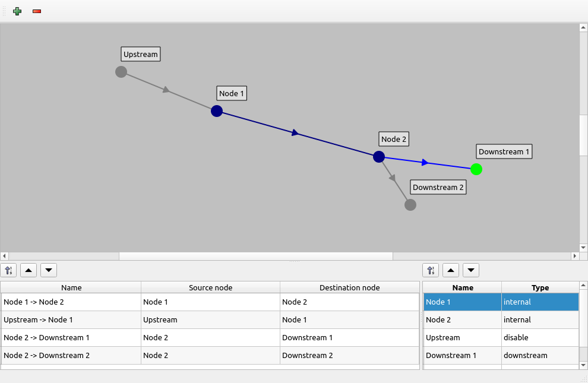Move edge down with the edges table down arrow
This screenshot has height=383, width=588.
click(x=49, y=270)
